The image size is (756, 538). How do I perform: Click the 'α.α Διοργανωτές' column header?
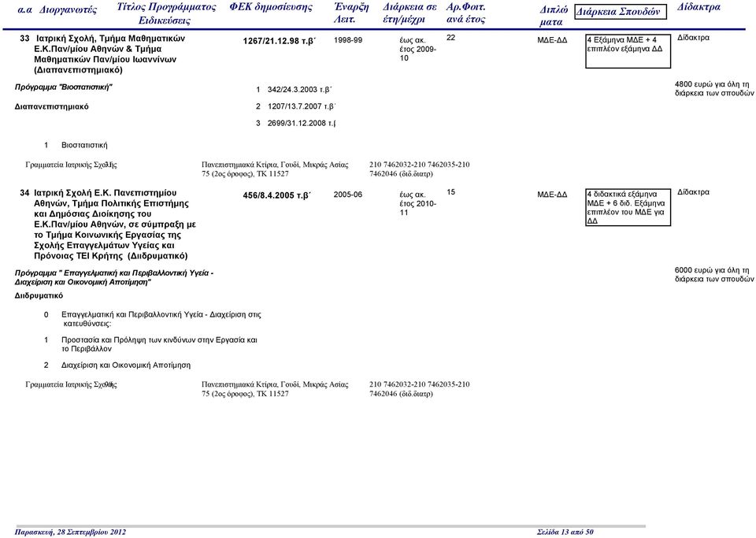pos(57,9)
